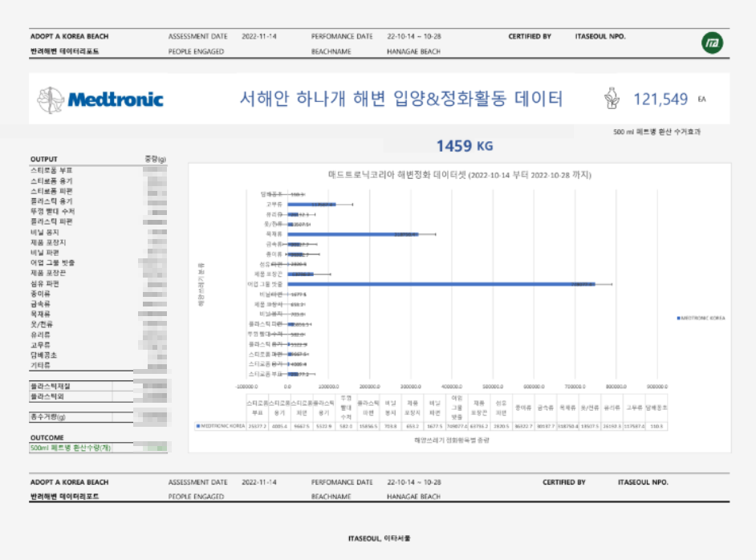Click the 플라스틱재질 summary cell
This screenshot has width=756, height=560.
click(x=71, y=386)
